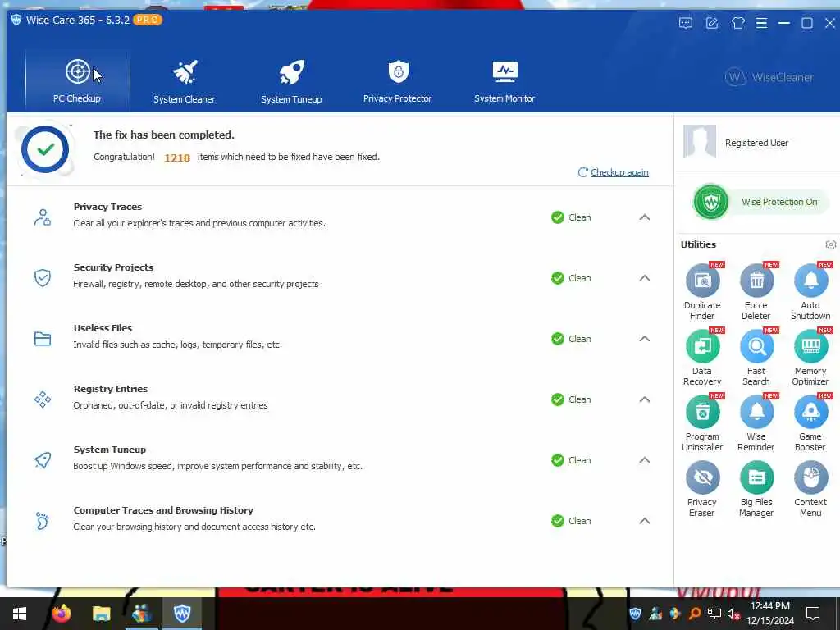Viewport: 840px width, 630px height.
Task: Open the PC Checkup tab
Action: click(x=78, y=81)
